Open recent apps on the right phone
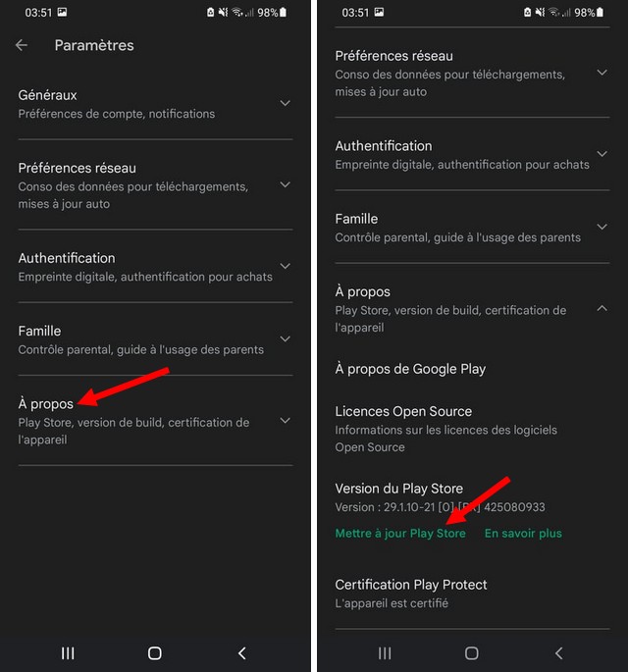Image resolution: width=628 pixels, height=672 pixels. pos(385,653)
